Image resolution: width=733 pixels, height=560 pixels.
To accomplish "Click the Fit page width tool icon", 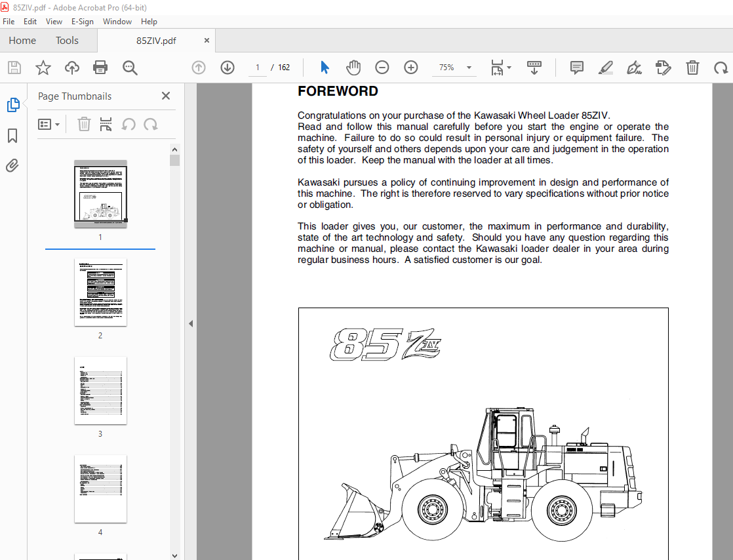I will [497, 68].
